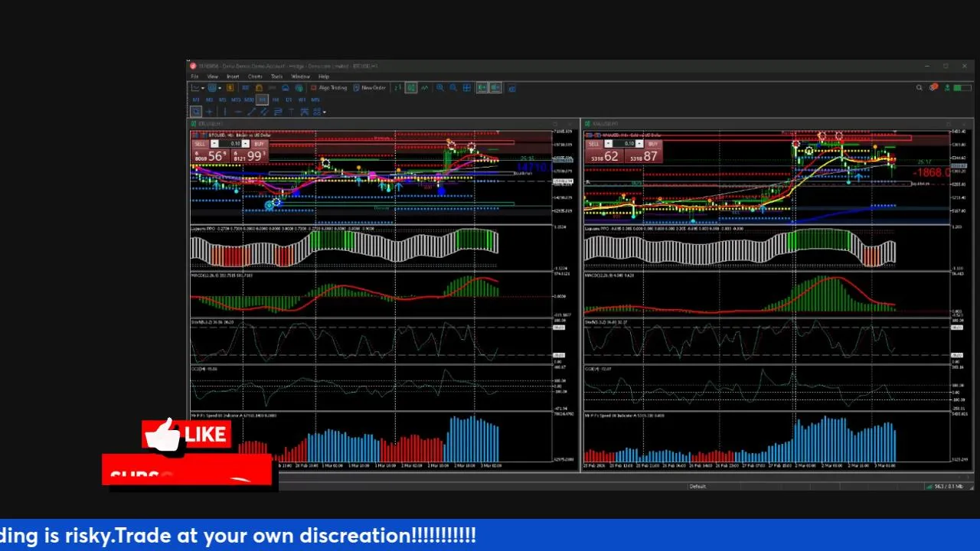980x551 pixels.
Task: Increase XAUUSD trade volume
Action: 639,143
